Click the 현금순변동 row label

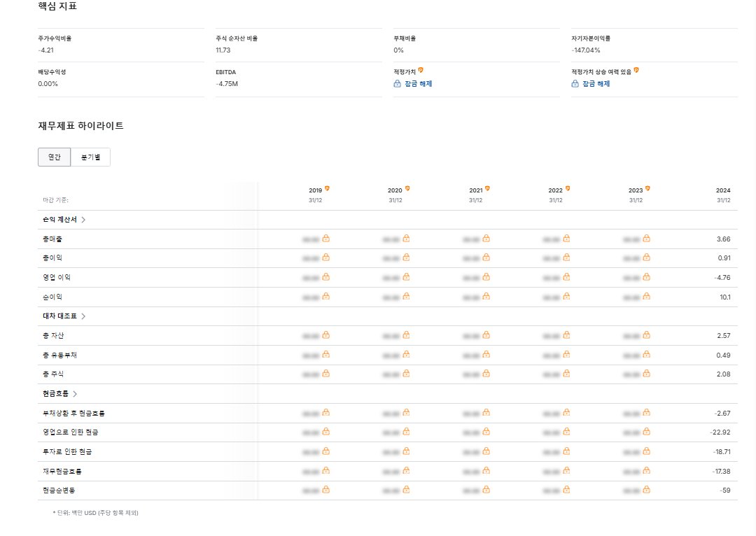tap(59, 491)
